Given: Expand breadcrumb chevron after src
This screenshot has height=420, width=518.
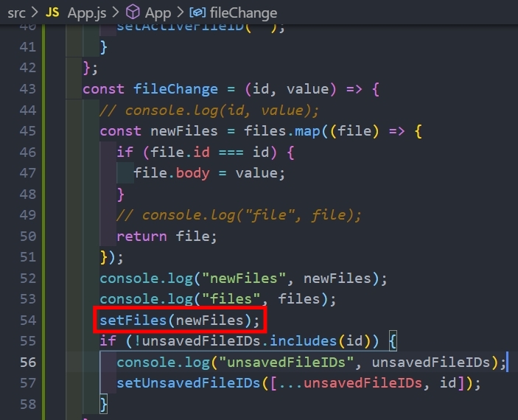Looking at the screenshot, I should (x=34, y=13).
